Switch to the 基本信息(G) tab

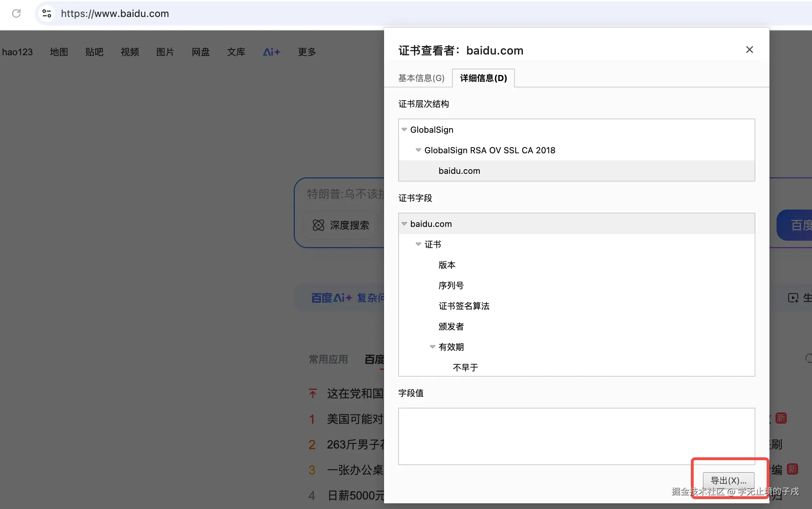[x=421, y=78]
